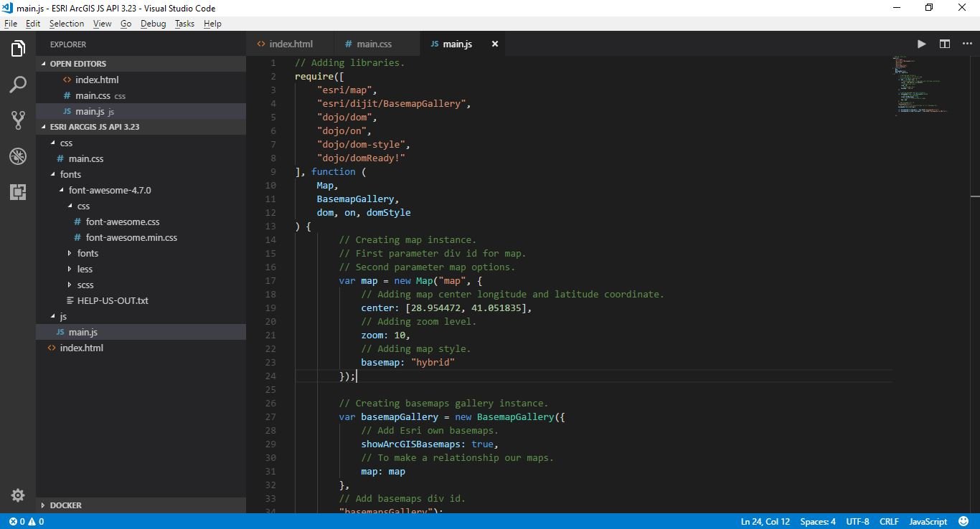The height and width of the screenshot is (529, 980).
Task: Select main.css in Open Editors
Action: pos(141,95)
